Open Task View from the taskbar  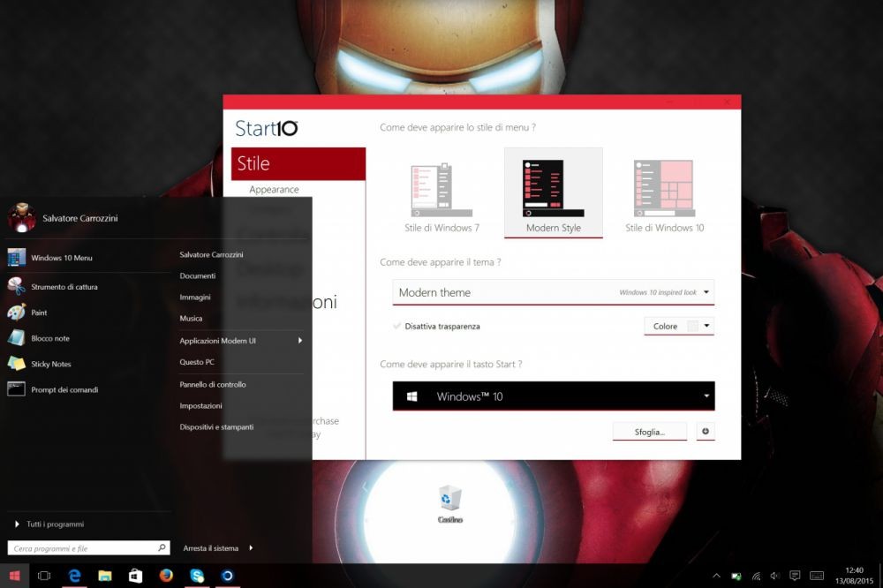44,576
